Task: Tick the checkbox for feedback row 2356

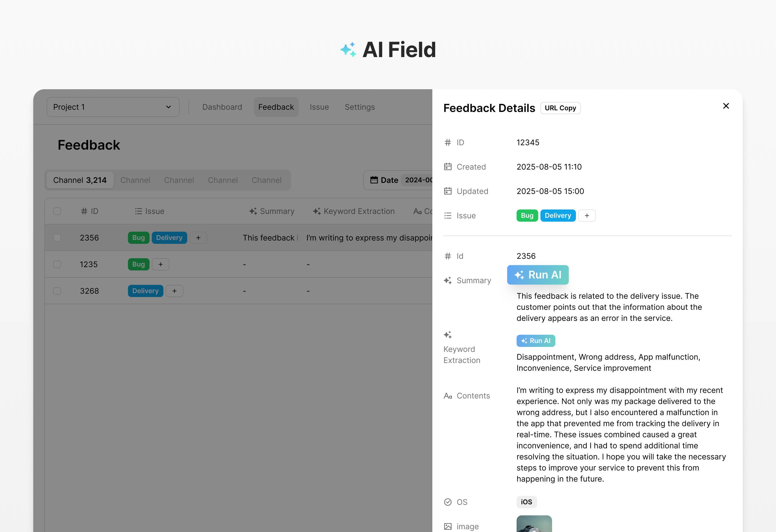Action: [57, 238]
